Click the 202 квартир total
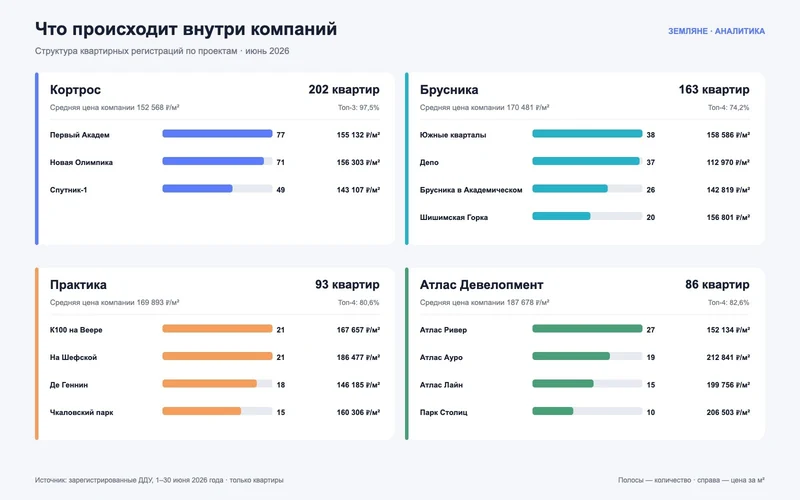The height and width of the screenshot is (500, 800). pos(344,90)
